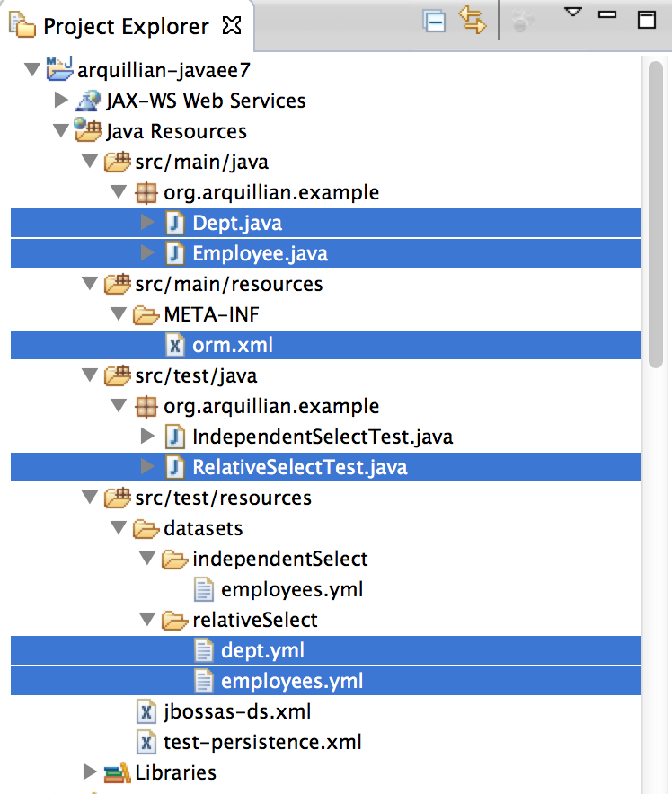
Task: Click the IndependentSelectTest.java file icon
Action: coord(175,437)
